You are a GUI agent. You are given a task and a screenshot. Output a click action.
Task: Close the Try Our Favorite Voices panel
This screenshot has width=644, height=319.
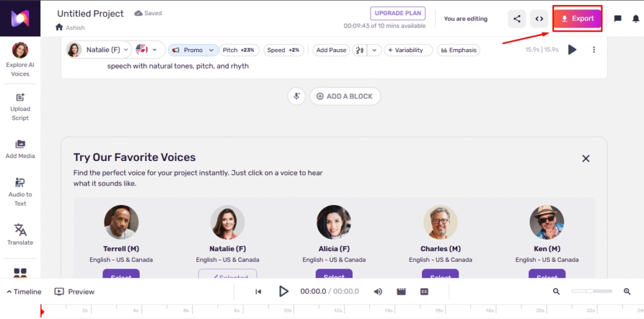[586, 159]
